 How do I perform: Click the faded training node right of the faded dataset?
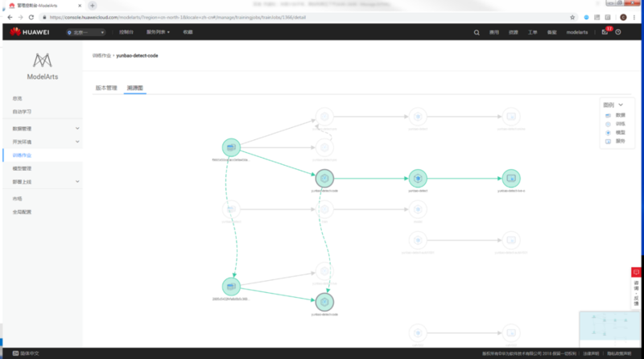(324, 209)
